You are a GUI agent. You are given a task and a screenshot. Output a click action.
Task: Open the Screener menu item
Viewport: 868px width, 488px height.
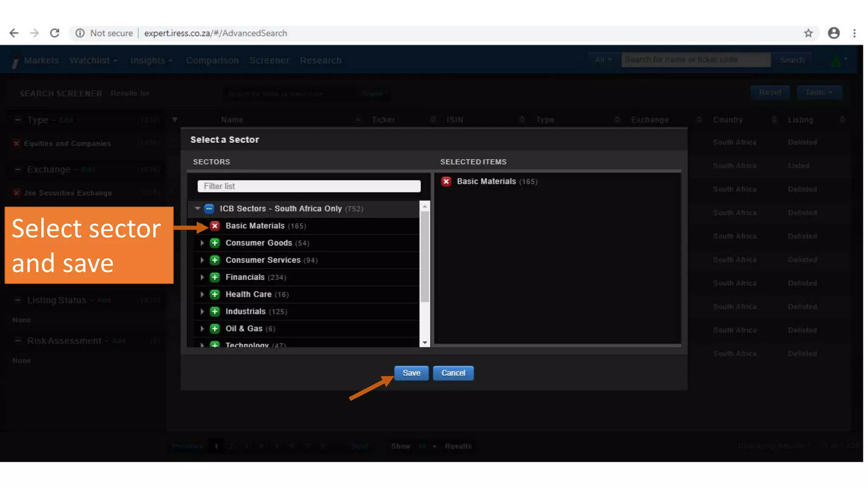[269, 60]
